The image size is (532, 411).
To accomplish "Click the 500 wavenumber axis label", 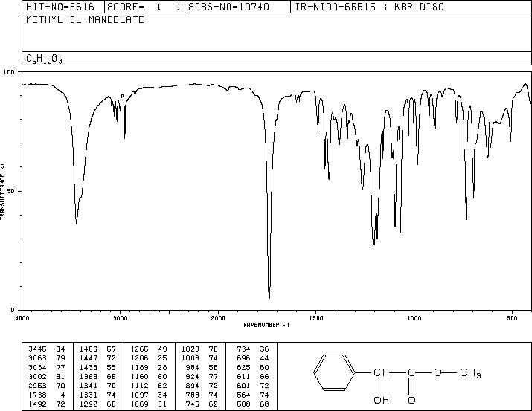I will [x=512, y=318].
